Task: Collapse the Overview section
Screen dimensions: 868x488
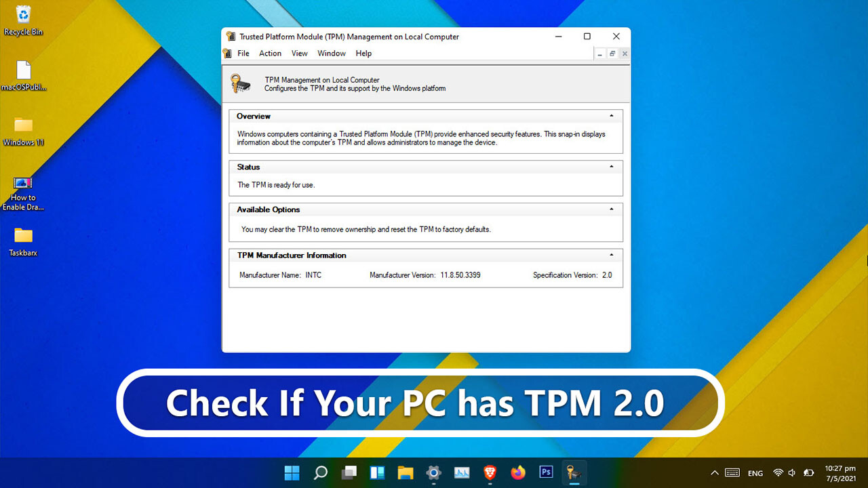Action: 612,116
